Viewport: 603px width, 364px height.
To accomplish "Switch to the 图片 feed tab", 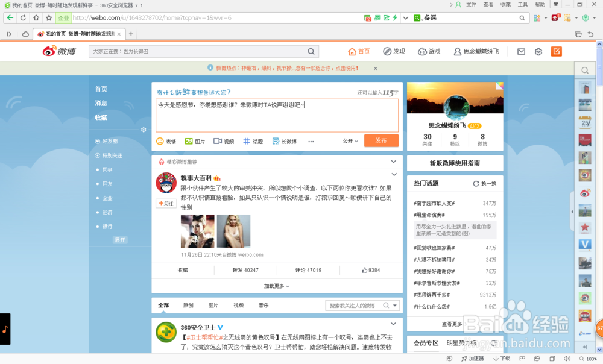I will pyautogui.click(x=213, y=305).
